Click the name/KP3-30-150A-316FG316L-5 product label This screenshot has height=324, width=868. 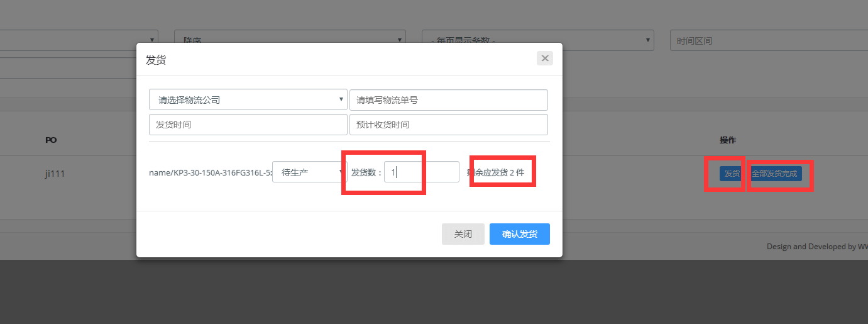point(211,172)
